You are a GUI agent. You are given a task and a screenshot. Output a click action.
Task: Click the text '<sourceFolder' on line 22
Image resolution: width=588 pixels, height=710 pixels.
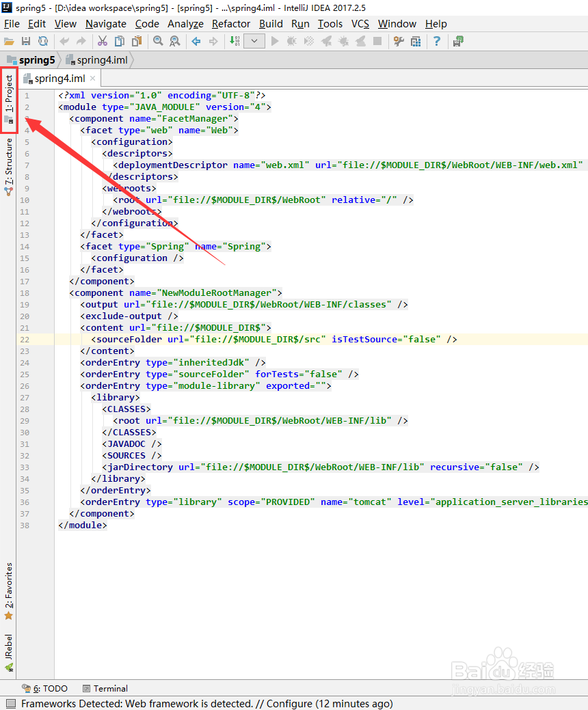[126, 339]
